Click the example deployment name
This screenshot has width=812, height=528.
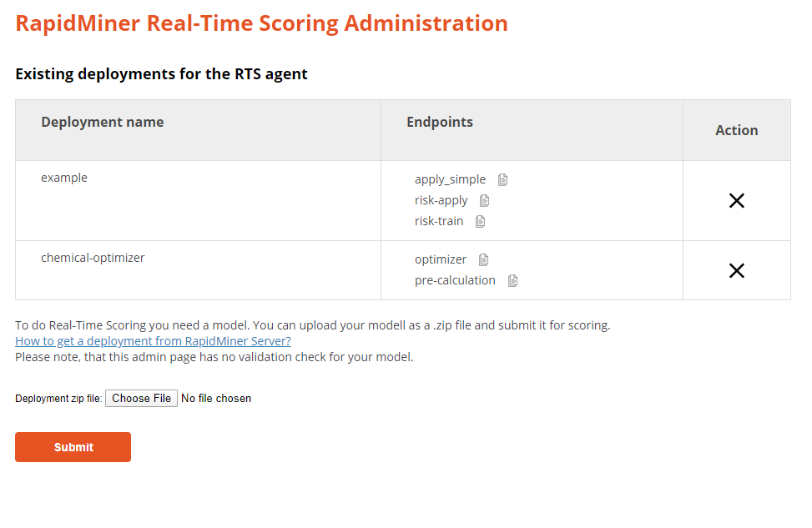click(64, 178)
